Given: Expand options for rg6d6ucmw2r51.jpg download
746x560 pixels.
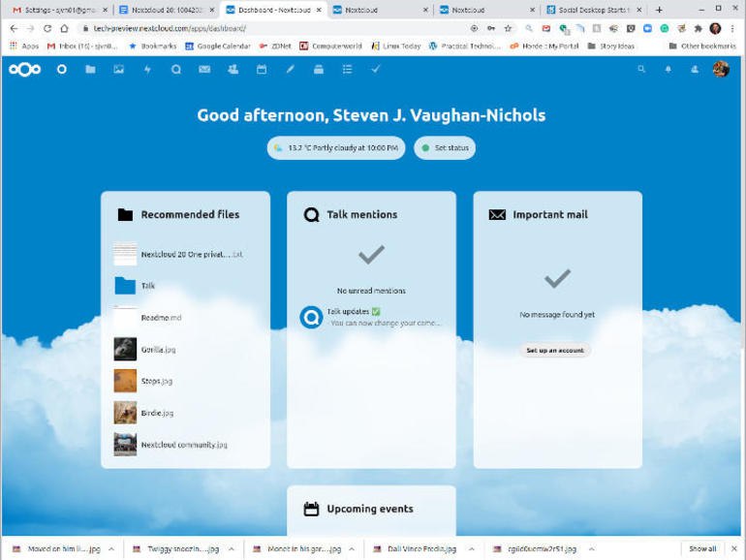Looking at the screenshot, I should pos(591,549).
